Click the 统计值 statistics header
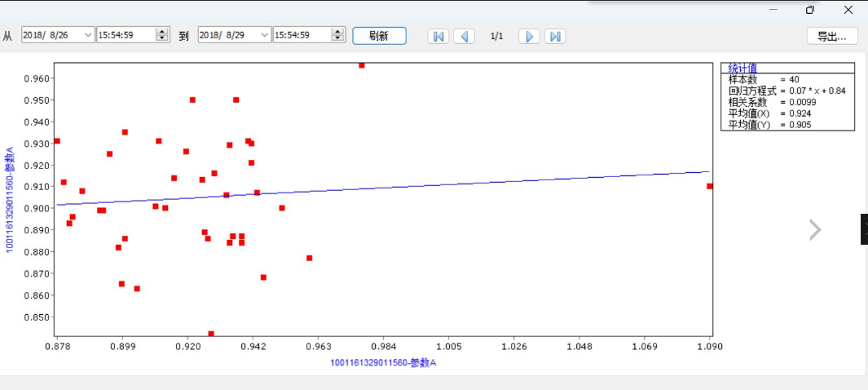The width and height of the screenshot is (868, 390). [744, 69]
